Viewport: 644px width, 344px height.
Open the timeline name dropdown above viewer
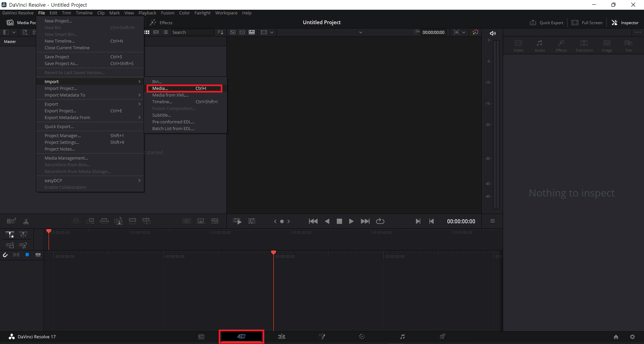click(361, 32)
